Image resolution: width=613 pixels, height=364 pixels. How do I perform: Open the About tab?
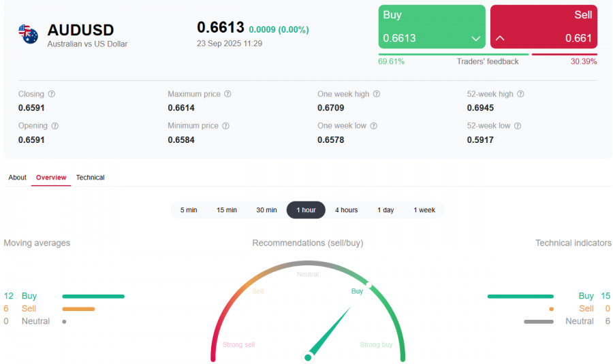pyautogui.click(x=17, y=178)
